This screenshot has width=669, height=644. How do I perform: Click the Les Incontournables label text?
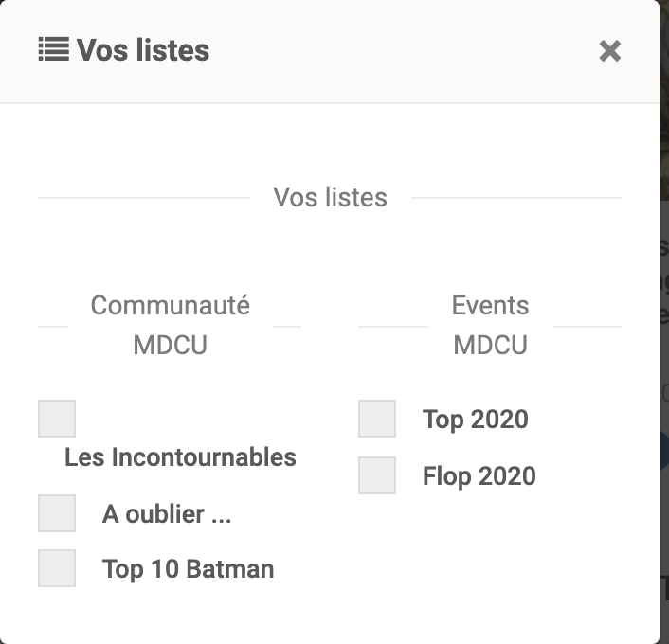click(180, 457)
